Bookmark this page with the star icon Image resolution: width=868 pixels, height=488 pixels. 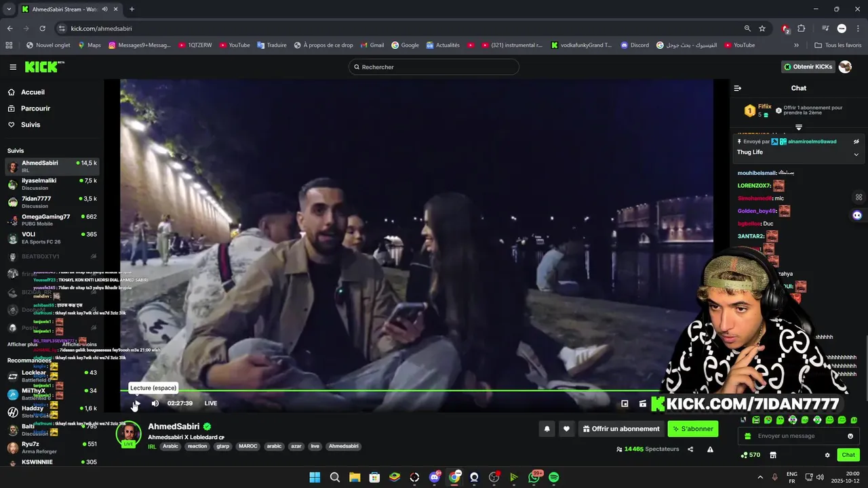762,28
